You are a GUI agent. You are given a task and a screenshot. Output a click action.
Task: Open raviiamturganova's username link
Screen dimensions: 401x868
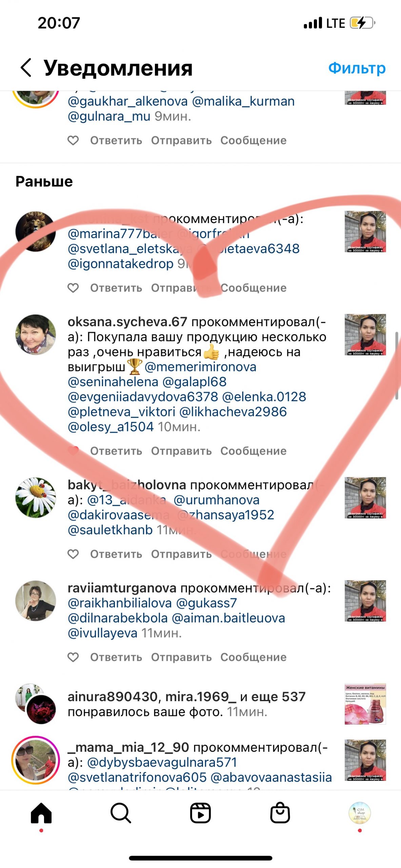[x=122, y=588]
